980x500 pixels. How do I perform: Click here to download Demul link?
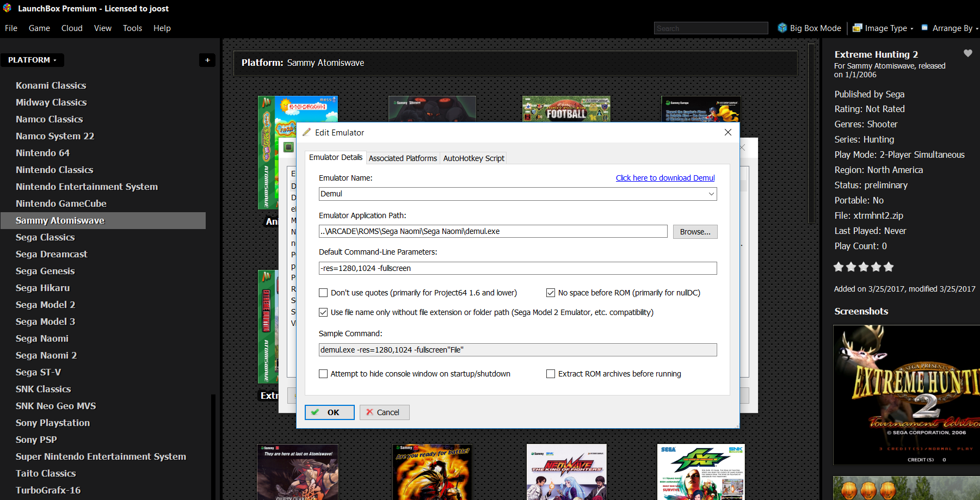click(x=665, y=178)
